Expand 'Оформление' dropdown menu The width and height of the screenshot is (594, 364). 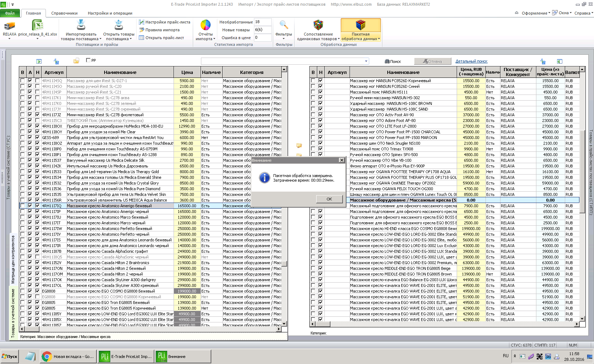pyautogui.click(x=536, y=13)
